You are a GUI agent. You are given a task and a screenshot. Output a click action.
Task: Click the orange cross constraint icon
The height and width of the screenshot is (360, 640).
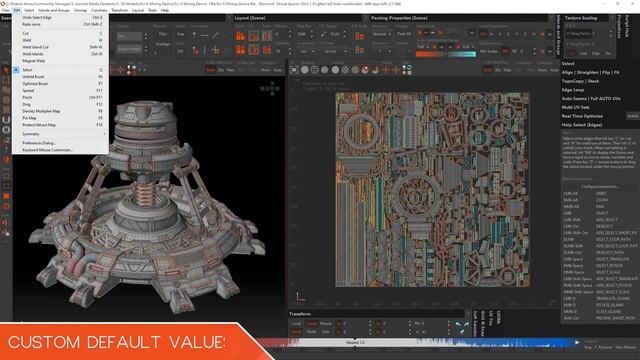(216, 51)
